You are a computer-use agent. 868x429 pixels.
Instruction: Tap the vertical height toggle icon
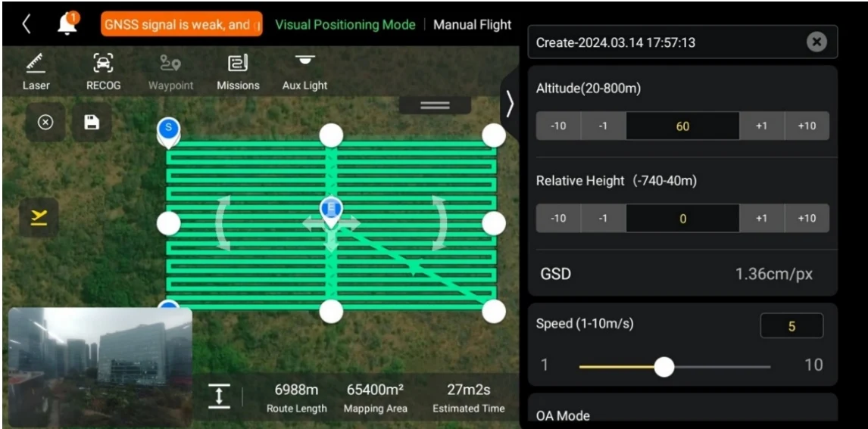pyautogui.click(x=219, y=396)
